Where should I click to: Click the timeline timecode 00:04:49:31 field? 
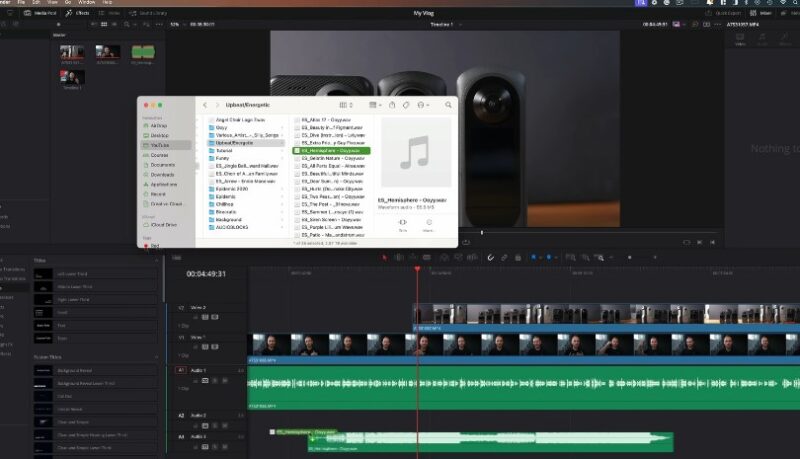pyautogui.click(x=206, y=274)
